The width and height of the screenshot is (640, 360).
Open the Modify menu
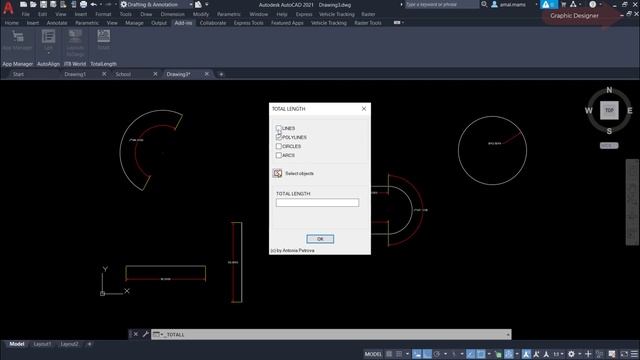(x=200, y=14)
